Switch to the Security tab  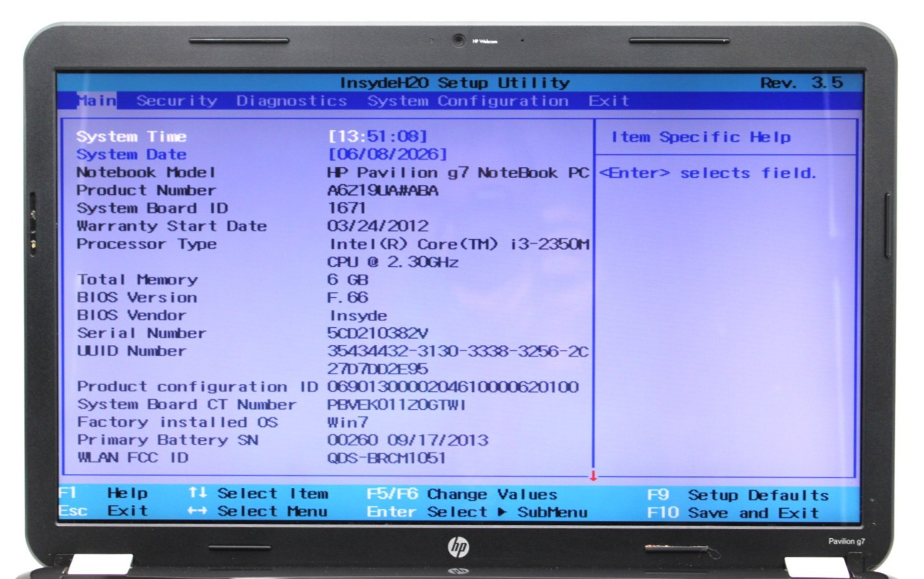(x=177, y=101)
